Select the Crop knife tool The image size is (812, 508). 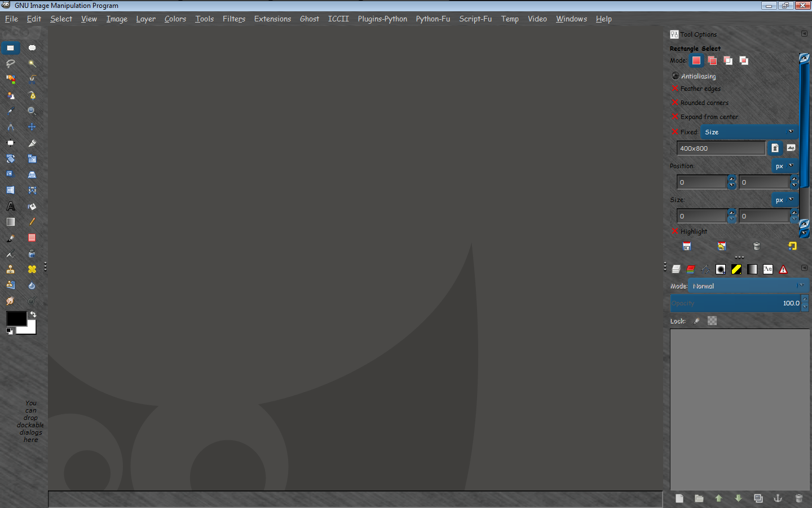coord(32,143)
